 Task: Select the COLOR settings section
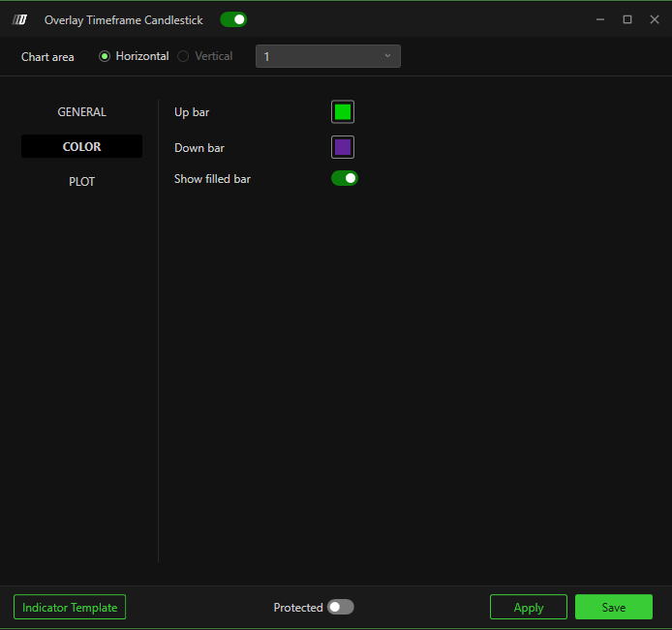coord(82,147)
